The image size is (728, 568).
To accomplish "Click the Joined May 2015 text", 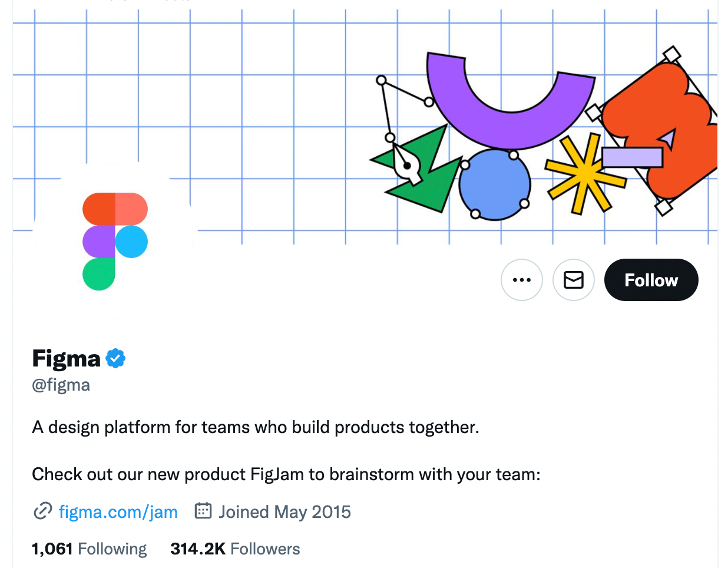I will 284,512.
